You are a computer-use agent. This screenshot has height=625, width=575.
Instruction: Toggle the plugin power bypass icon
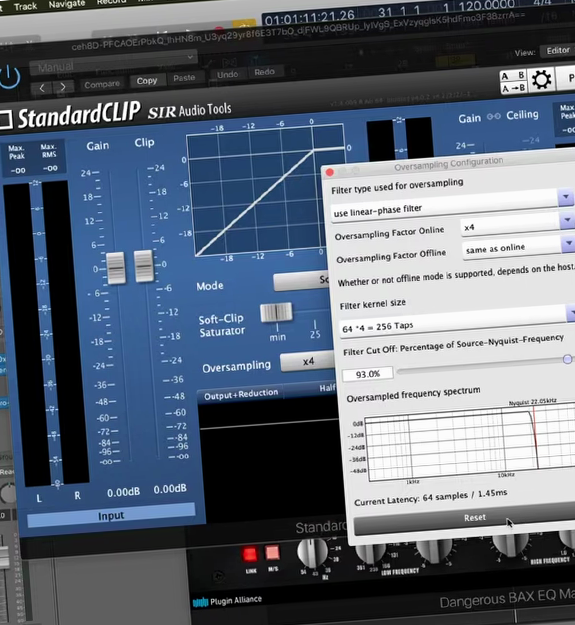10,77
